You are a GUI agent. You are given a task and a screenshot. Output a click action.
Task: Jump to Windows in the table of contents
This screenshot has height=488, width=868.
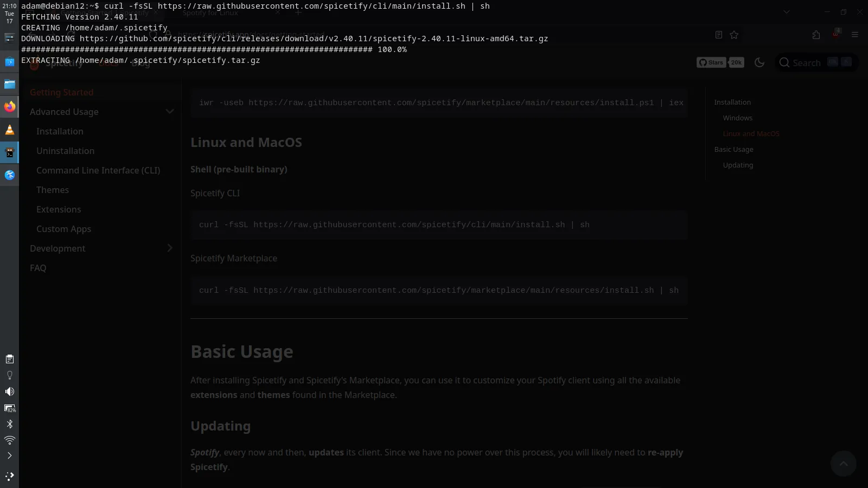click(x=737, y=118)
